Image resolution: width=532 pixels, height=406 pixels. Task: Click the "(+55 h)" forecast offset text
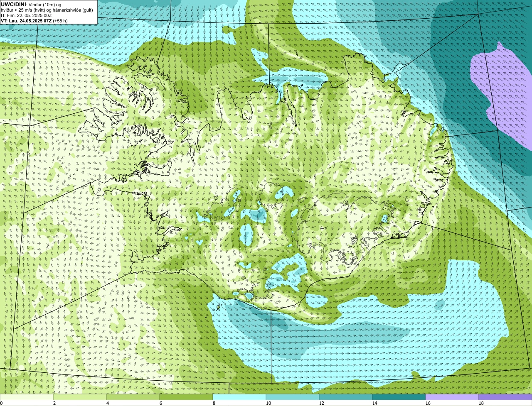tap(60, 20)
